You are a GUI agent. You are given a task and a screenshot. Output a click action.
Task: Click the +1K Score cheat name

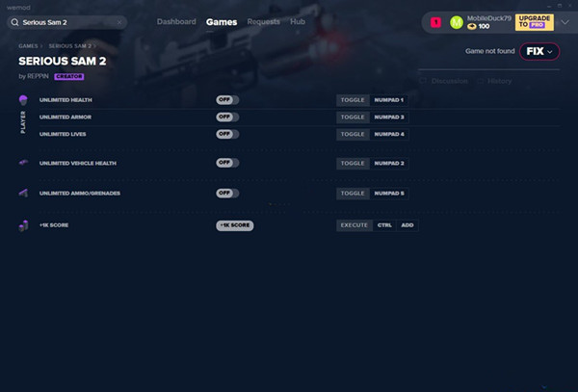[x=54, y=225]
